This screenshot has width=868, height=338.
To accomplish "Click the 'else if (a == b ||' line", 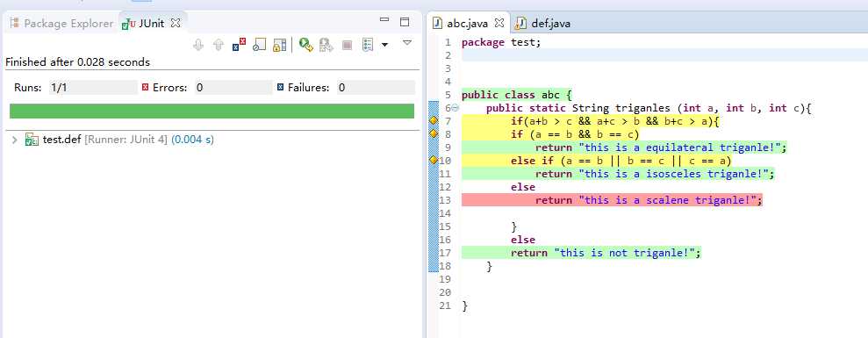I will 621,162.
